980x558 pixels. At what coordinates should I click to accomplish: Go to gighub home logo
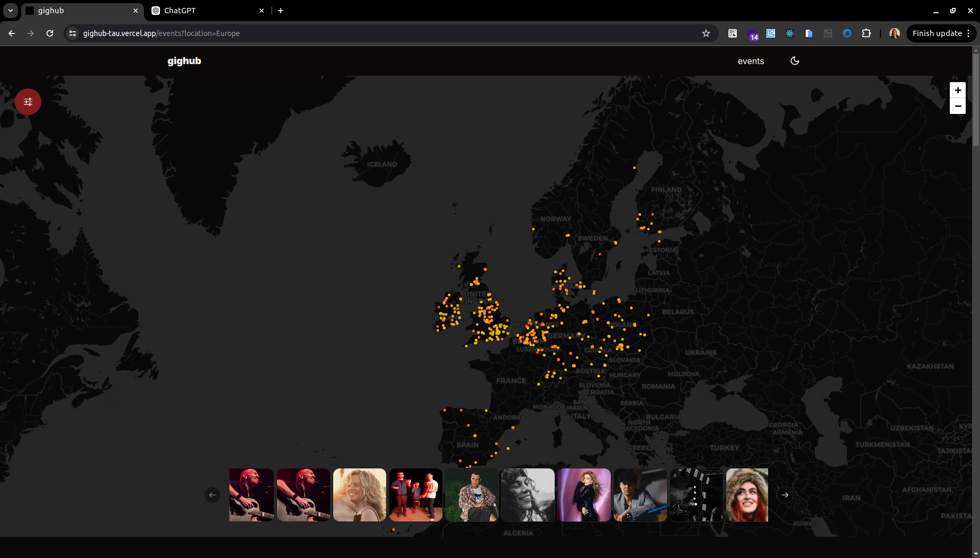click(184, 61)
